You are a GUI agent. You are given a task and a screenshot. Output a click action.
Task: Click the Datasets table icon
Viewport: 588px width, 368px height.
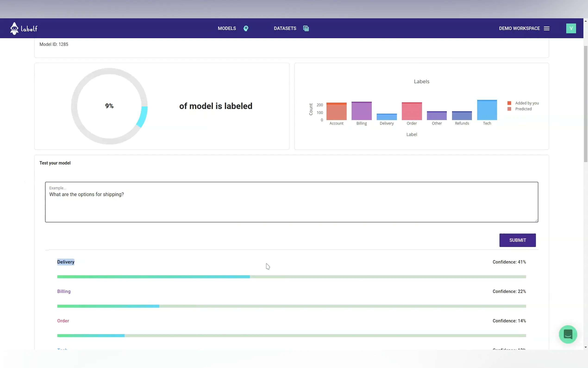click(306, 29)
